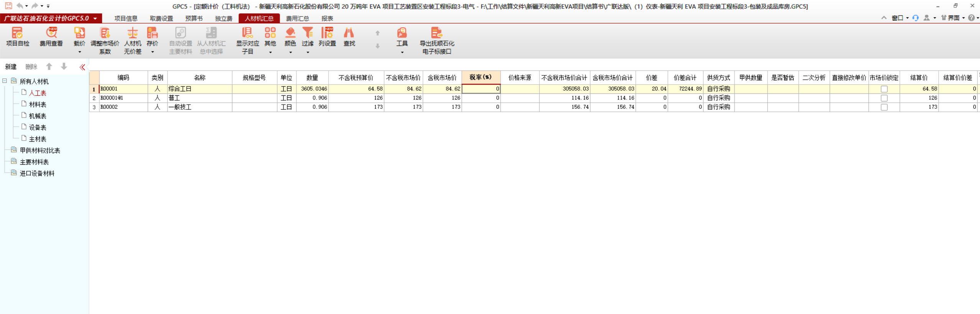Switch to 取费设置 tab
Screen dimensions: 980x314
point(161,18)
